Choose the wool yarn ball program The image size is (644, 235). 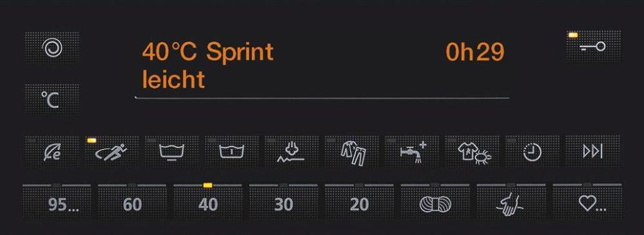(x=435, y=201)
